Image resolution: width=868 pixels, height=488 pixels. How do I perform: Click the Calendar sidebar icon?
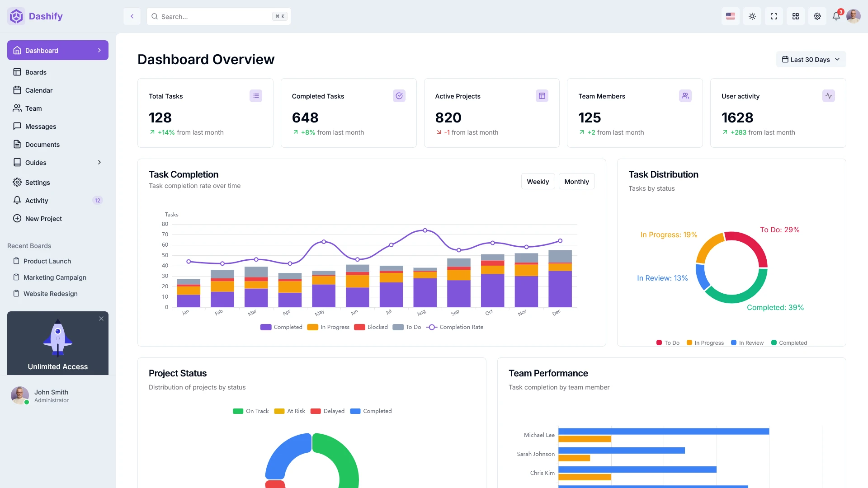tap(17, 90)
